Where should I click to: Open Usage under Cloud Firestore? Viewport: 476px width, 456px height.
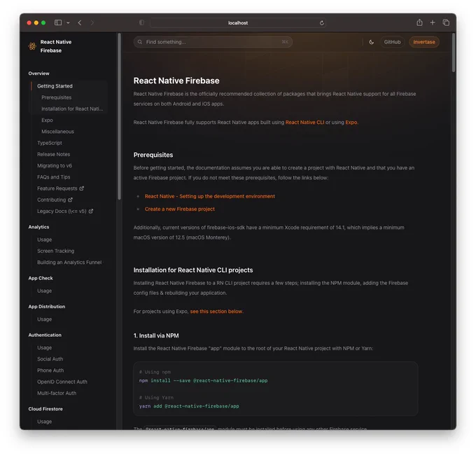pos(45,422)
